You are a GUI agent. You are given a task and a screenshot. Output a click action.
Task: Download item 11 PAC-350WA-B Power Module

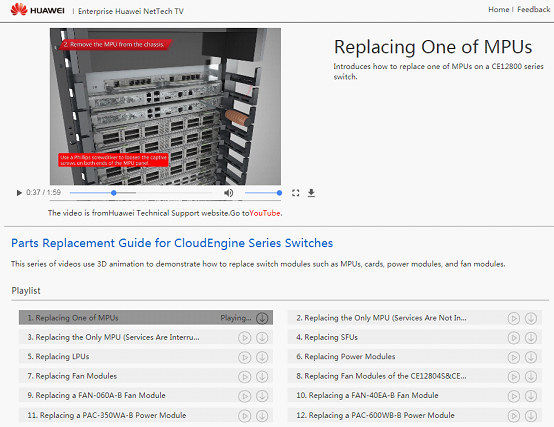(x=262, y=416)
